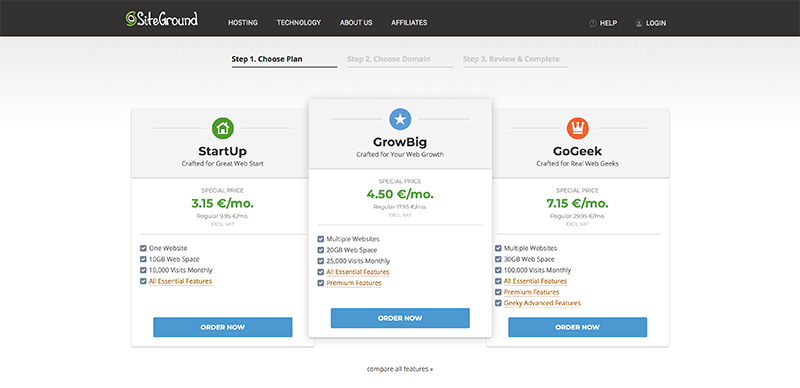Open the Affiliates menu item

409,23
